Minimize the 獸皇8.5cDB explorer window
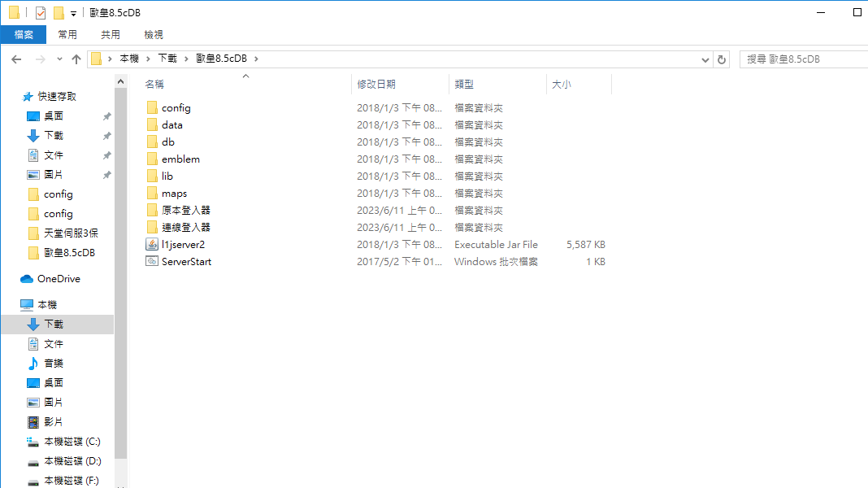The width and height of the screenshot is (868, 488). 821,12
